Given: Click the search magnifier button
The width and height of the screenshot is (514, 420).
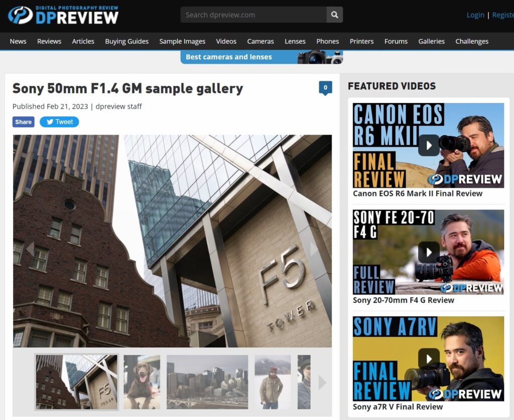Looking at the screenshot, I should 334,15.
